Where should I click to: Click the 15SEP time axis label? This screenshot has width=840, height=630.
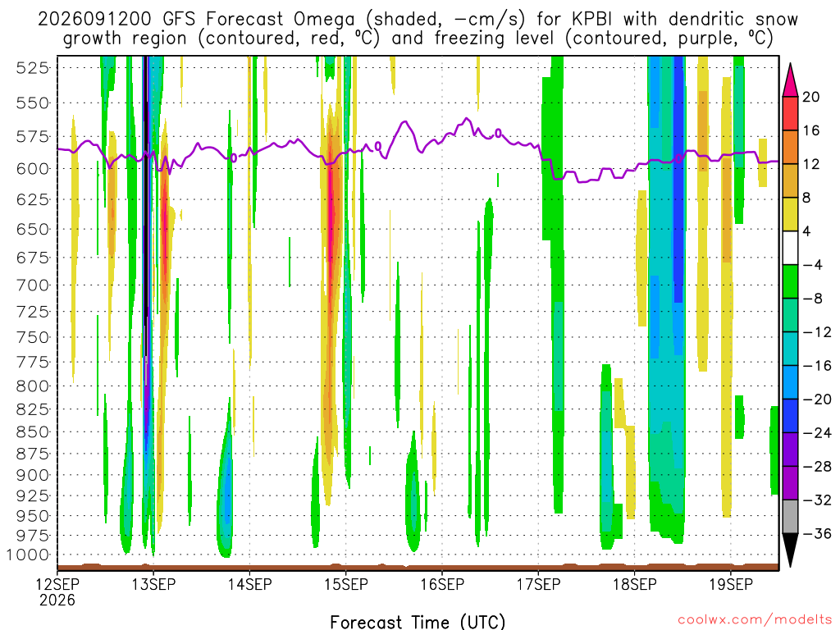[346, 584]
